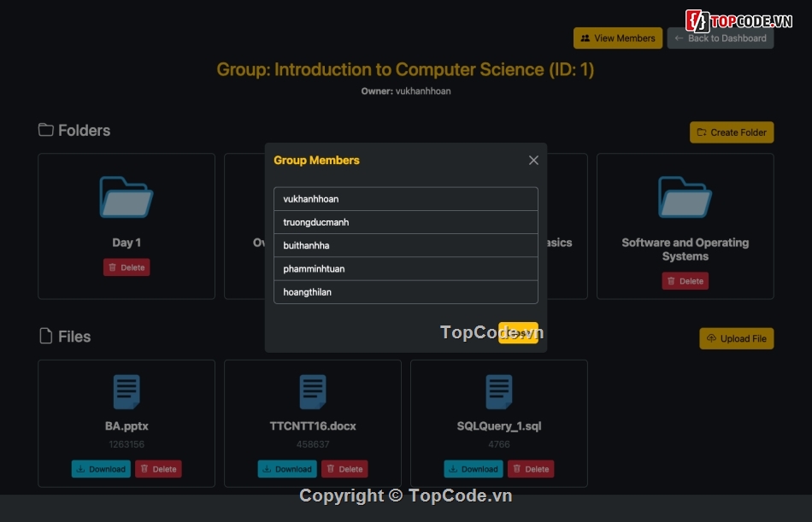
Task: Click the TopCode.vn logo
Action: [740, 21]
